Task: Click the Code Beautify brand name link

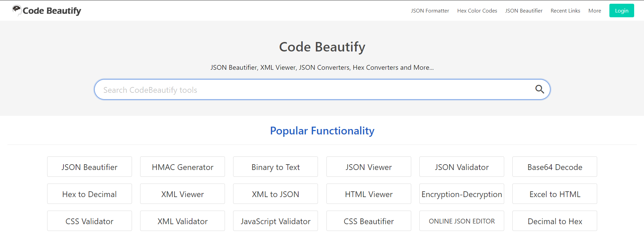Action: click(x=52, y=11)
